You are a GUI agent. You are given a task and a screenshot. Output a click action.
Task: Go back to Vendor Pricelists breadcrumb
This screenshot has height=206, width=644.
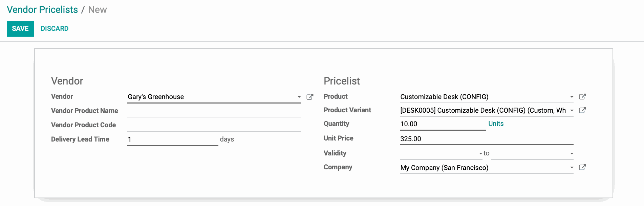coord(42,10)
